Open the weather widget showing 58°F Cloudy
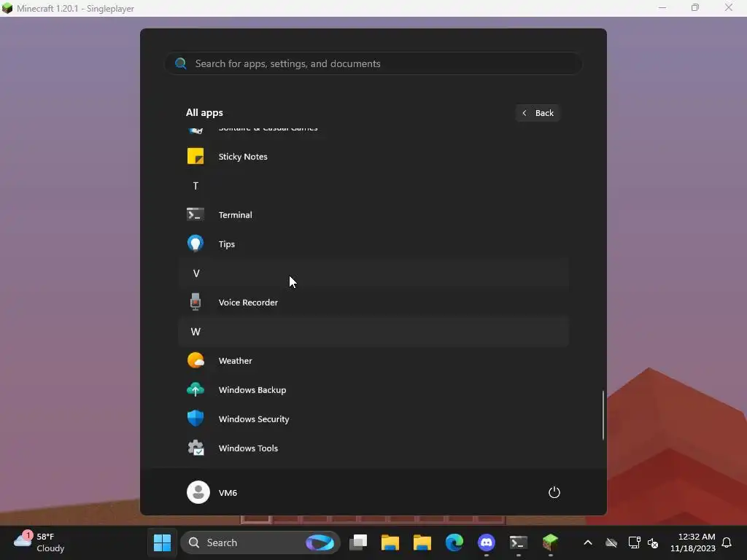The width and height of the screenshot is (747, 560). click(x=39, y=542)
